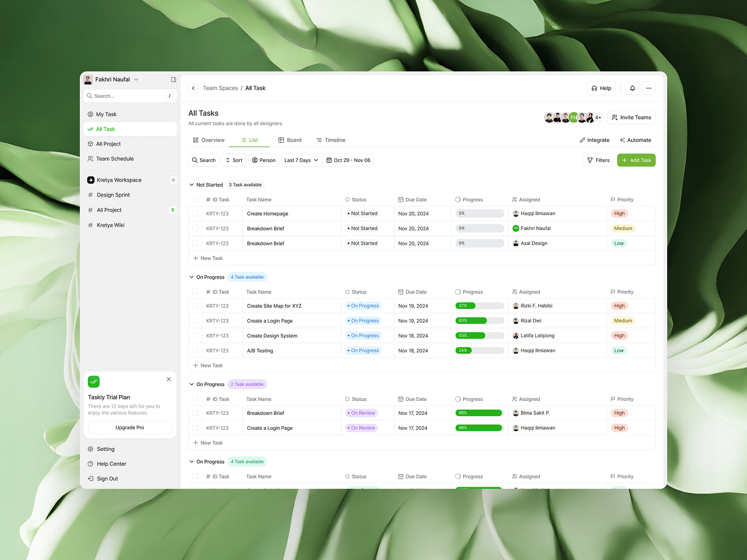Click the Add Task button
The height and width of the screenshot is (560, 747).
636,160
